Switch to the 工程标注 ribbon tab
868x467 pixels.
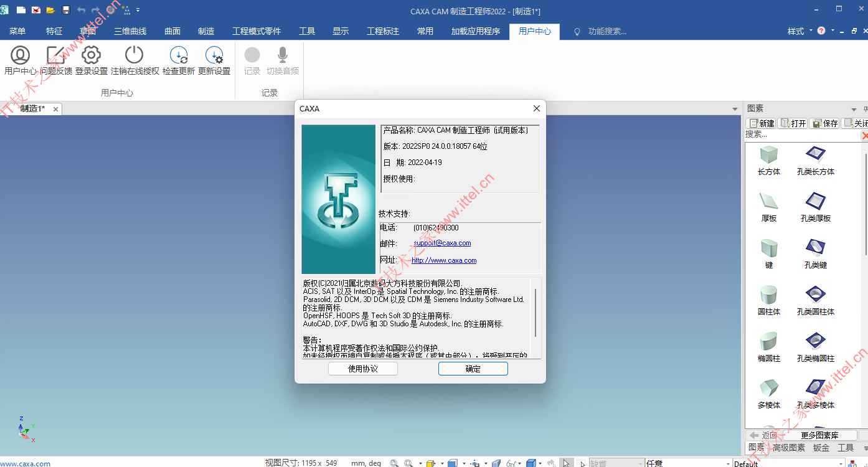coord(383,31)
